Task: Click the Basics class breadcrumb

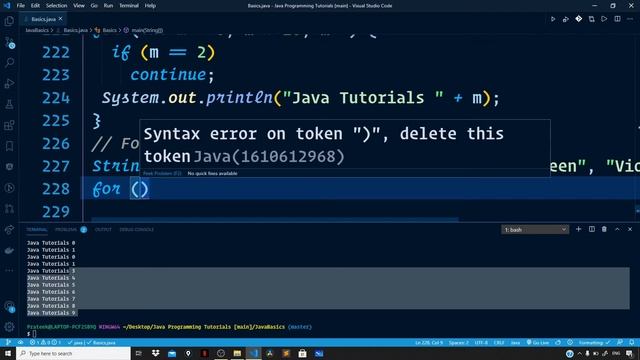Action: point(109,30)
